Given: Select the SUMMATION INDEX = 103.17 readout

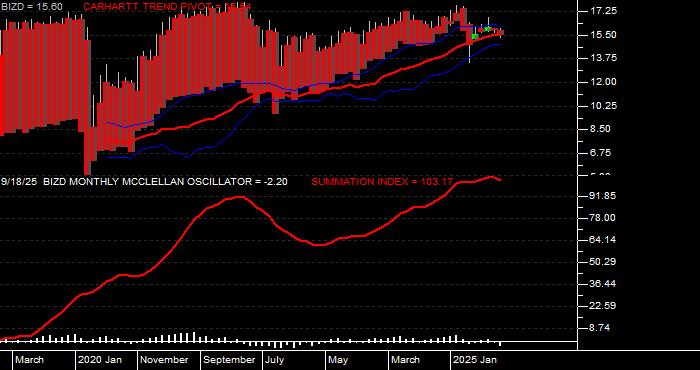Looking at the screenshot, I should [382, 182].
